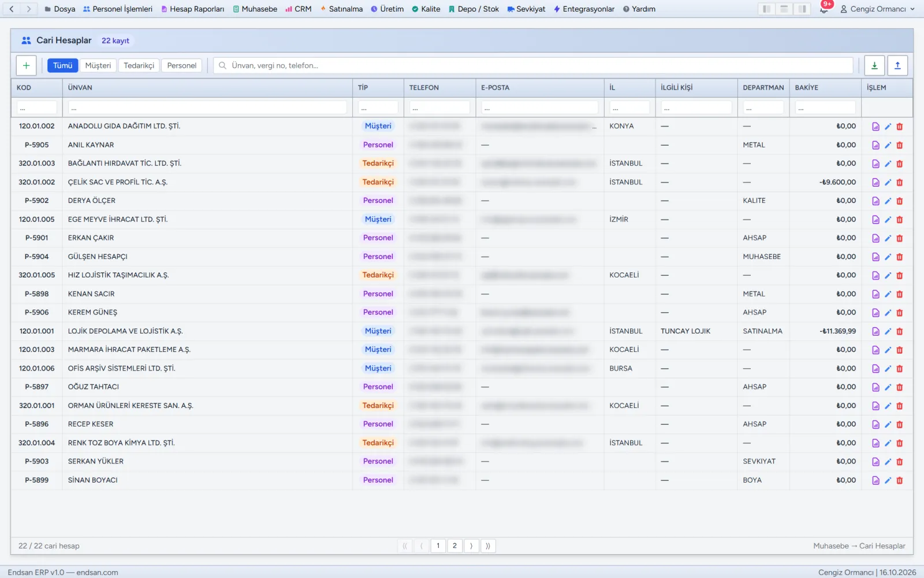The image size is (924, 578).
Task: Delete SİNAN BOYACI row via trash icon
Action: coord(899,480)
